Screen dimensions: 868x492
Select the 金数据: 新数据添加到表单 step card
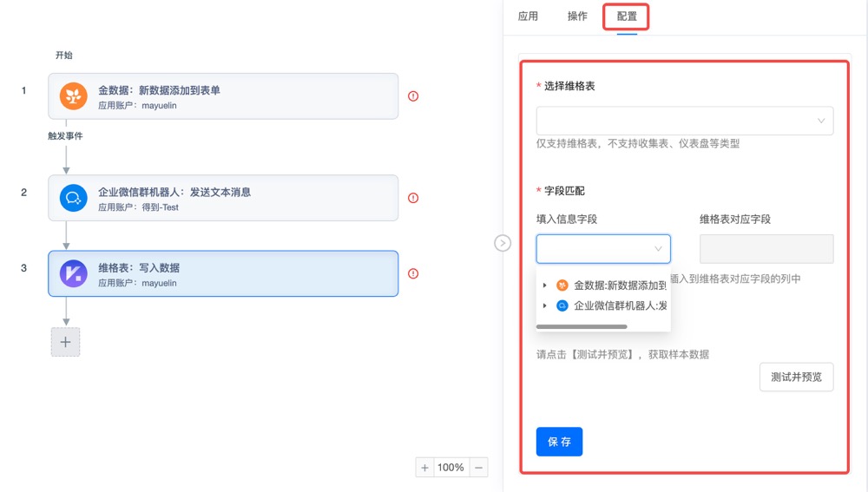click(x=223, y=96)
